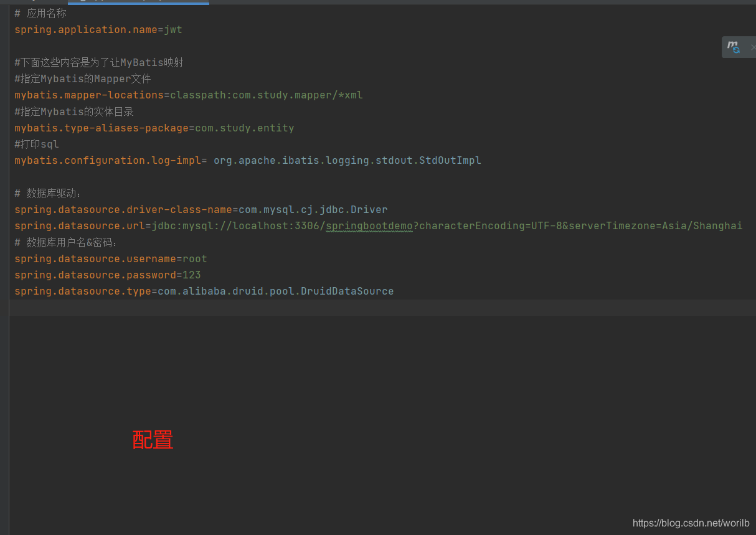Click the classpath:com.study.mapper/*xml value
This screenshot has width=756, height=535.
(267, 95)
